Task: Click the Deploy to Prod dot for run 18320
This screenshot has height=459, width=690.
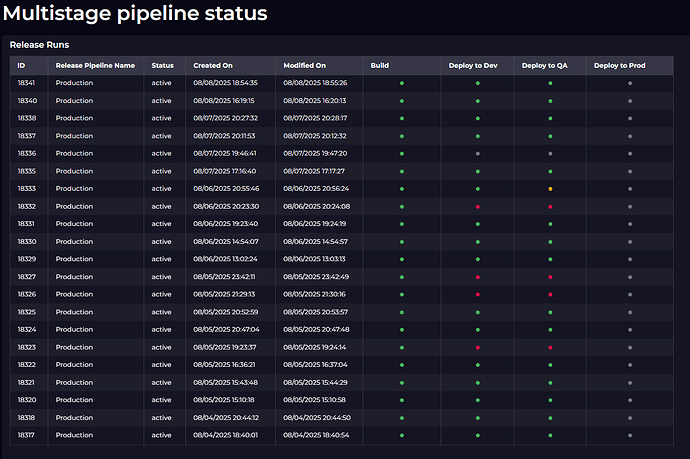Action: [x=630, y=400]
